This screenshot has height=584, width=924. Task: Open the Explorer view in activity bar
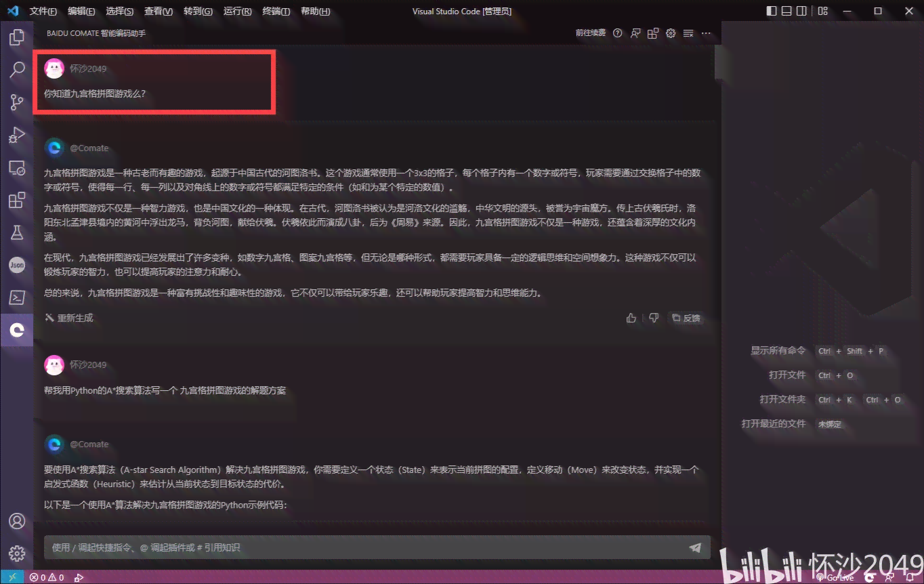pos(17,38)
